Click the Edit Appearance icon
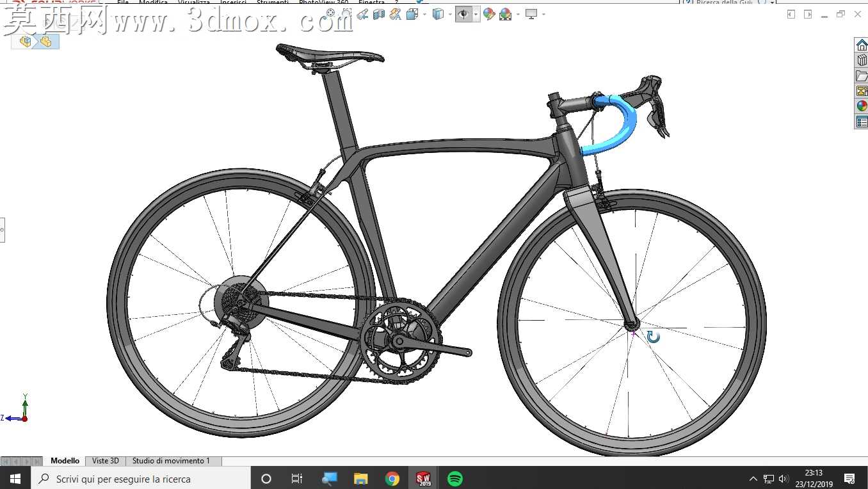Viewport: 868px width, 489px height. [x=490, y=14]
